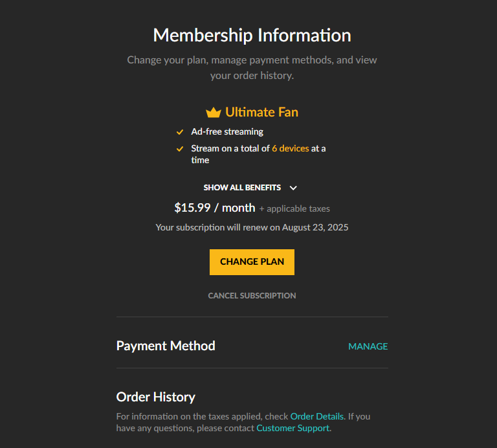This screenshot has height=448, width=497.
Task: Click the Membership Information heading
Action: (x=252, y=35)
